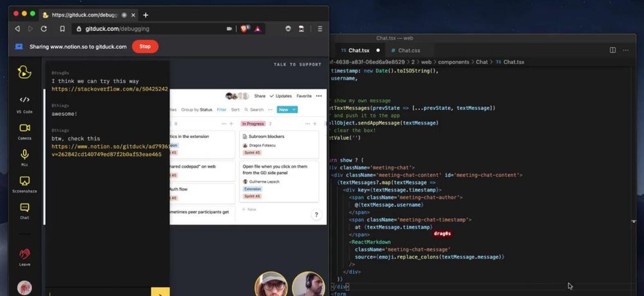Open Brave Shields lion icon
Viewport: 644px width, 296px height.
coord(243,29)
